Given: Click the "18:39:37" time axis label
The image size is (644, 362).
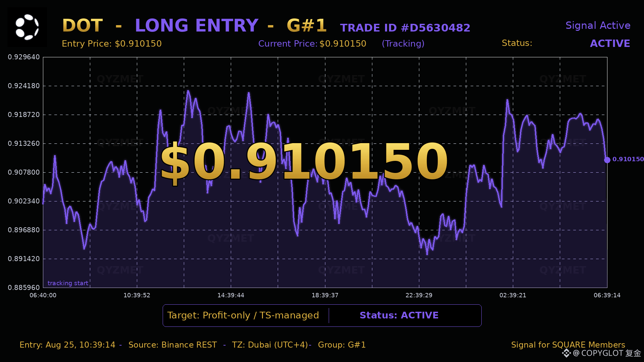Looking at the screenshot, I should pos(325,295).
